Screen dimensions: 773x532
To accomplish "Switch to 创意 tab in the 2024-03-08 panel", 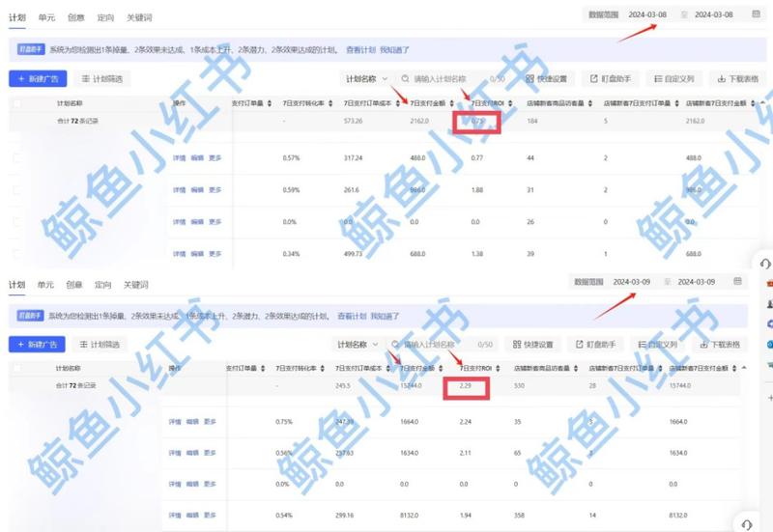I will pos(75,17).
